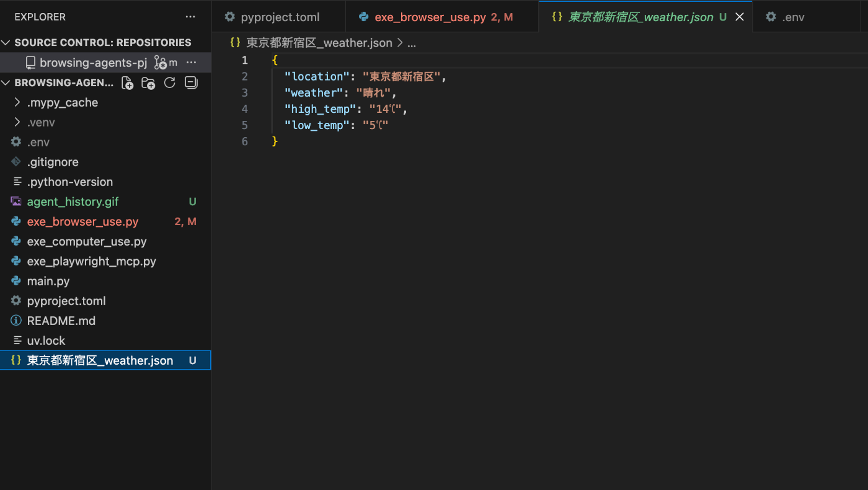Screen dimensions: 868x490
Task: Click the image icon beside agent_history.gif
Action: [x=16, y=202]
